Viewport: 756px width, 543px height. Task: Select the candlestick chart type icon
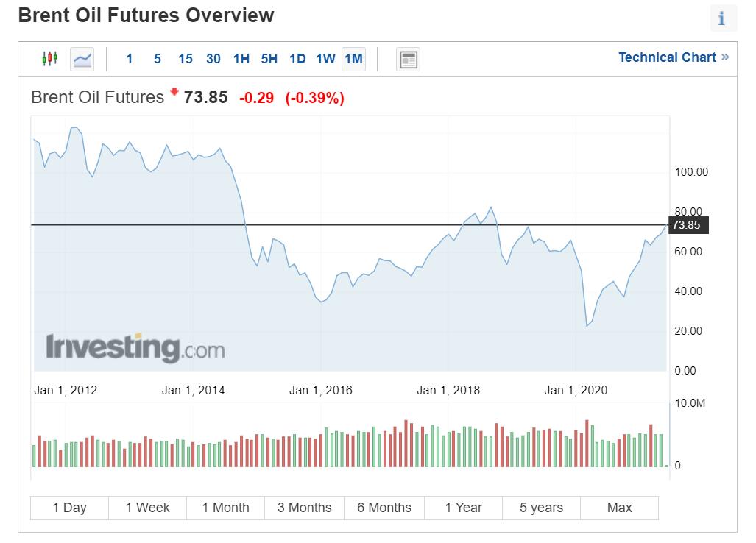(x=51, y=59)
